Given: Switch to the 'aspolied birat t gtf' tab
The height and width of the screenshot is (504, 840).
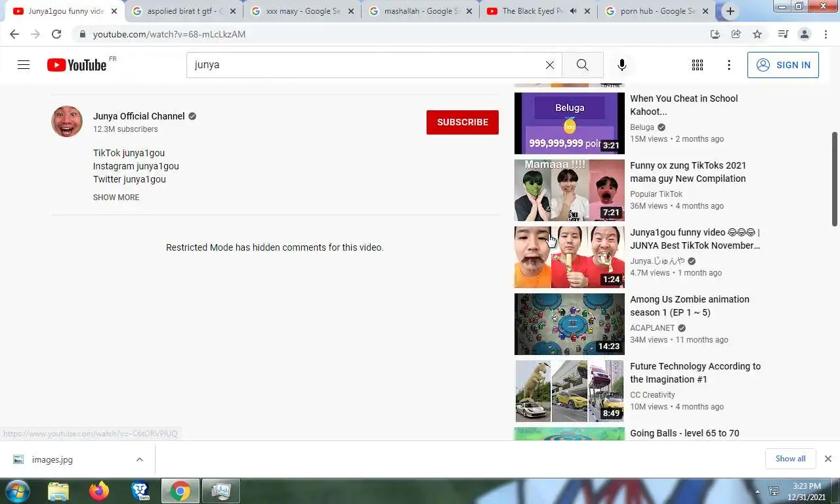Looking at the screenshot, I should pyautogui.click(x=183, y=11).
